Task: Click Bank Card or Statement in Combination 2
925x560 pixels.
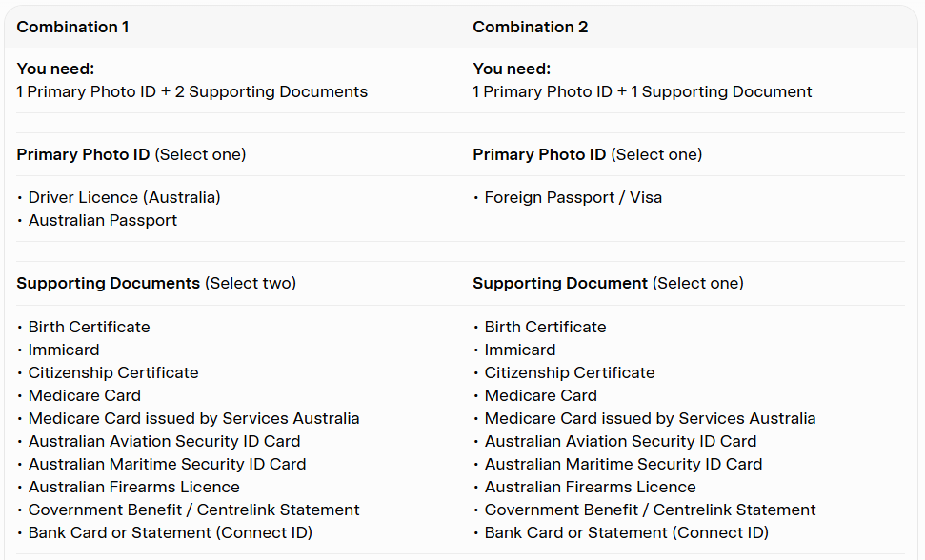Action: [x=627, y=533]
